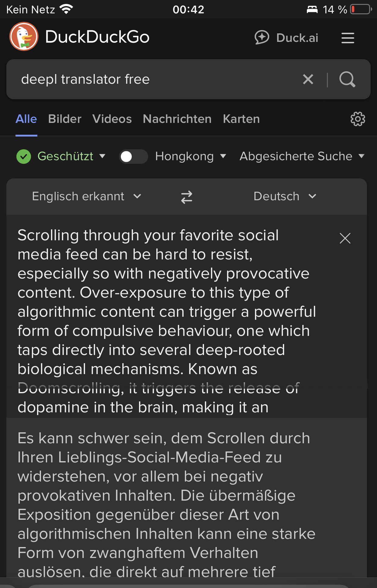Image resolution: width=377 pixels, height=588 pixels.
Task: Switch to the Bilder tab
Action: (65, 119)
